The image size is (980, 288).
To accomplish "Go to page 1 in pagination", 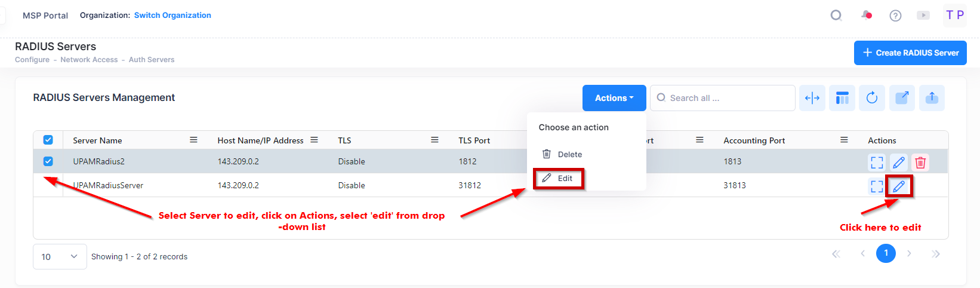I will (886, 253).
